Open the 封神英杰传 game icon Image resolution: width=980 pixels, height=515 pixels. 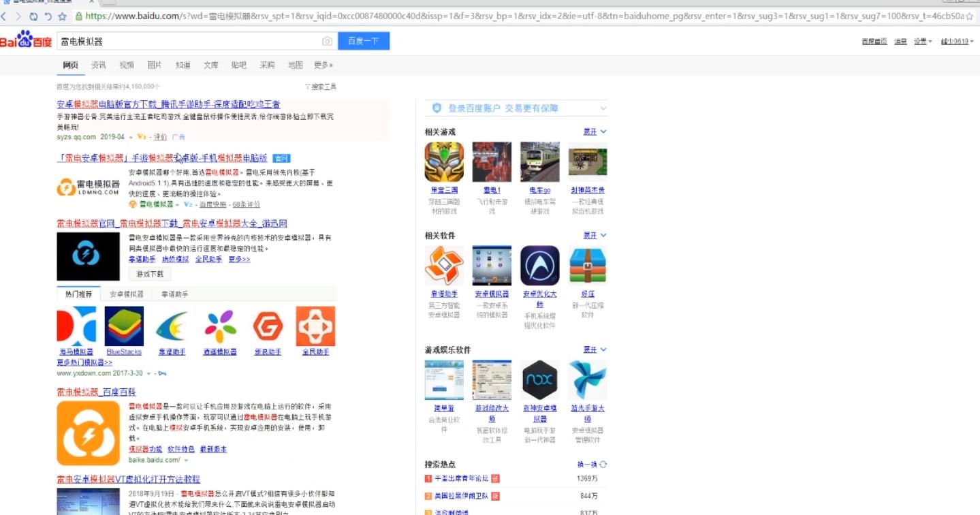tap(588, 161)
